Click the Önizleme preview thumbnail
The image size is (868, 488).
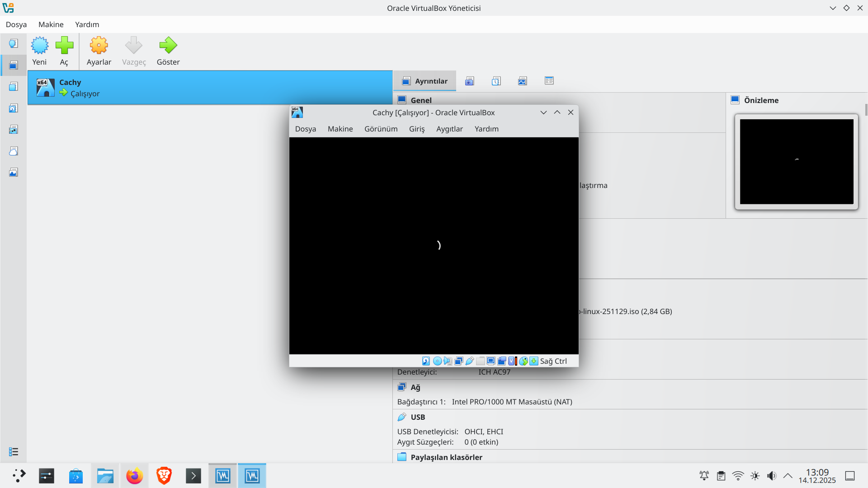coord(796,162)
